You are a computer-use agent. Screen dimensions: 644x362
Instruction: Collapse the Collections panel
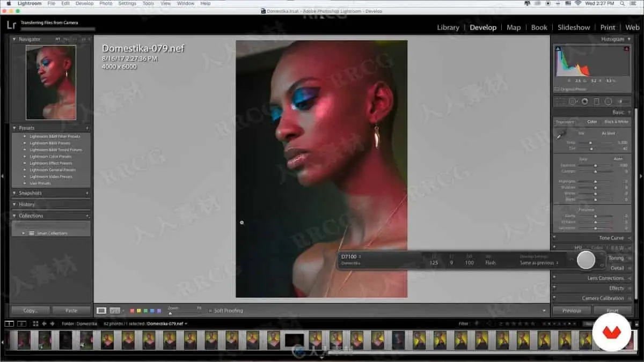click(14, 216)
